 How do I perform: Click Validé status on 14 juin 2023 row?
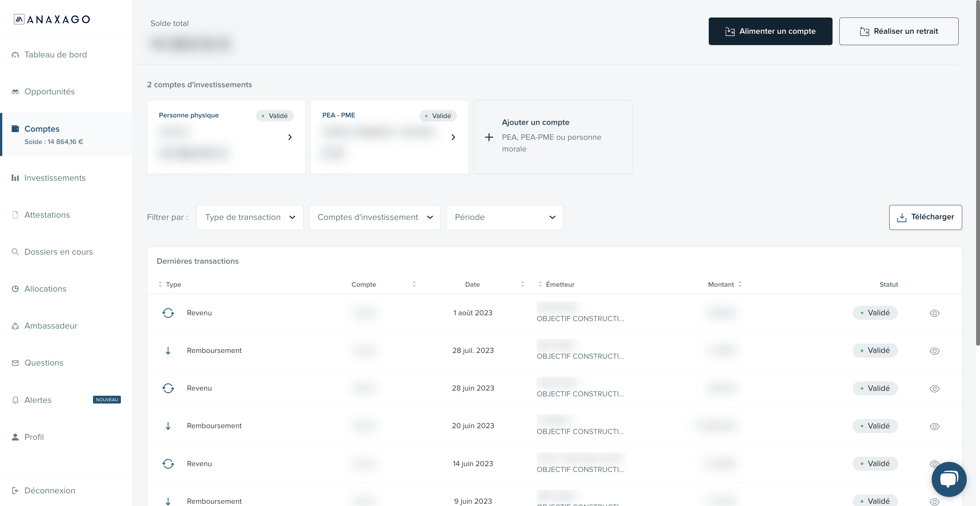[875, 464]
